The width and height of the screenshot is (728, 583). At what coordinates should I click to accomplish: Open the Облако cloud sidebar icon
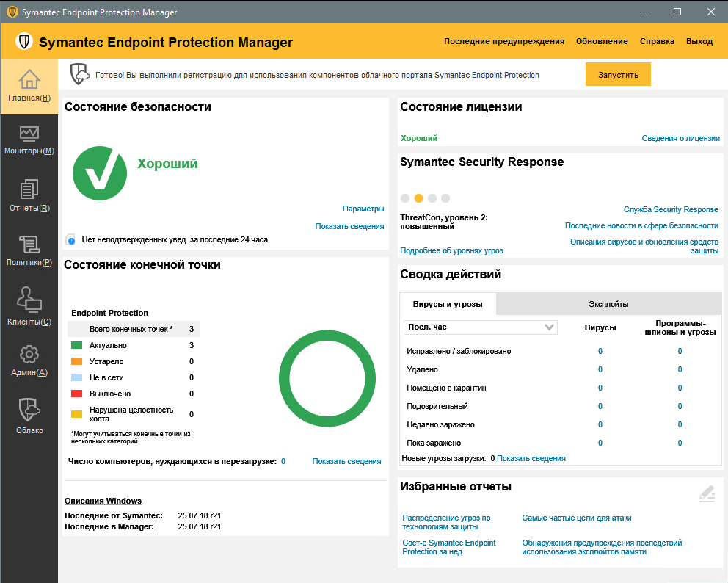pos(29,408)
